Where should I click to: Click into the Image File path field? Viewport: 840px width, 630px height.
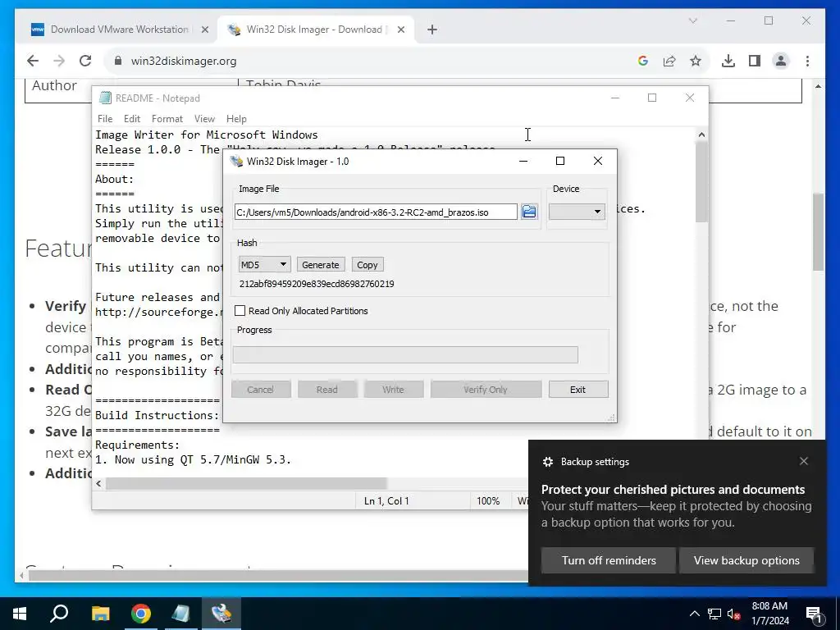click(376, 212)
